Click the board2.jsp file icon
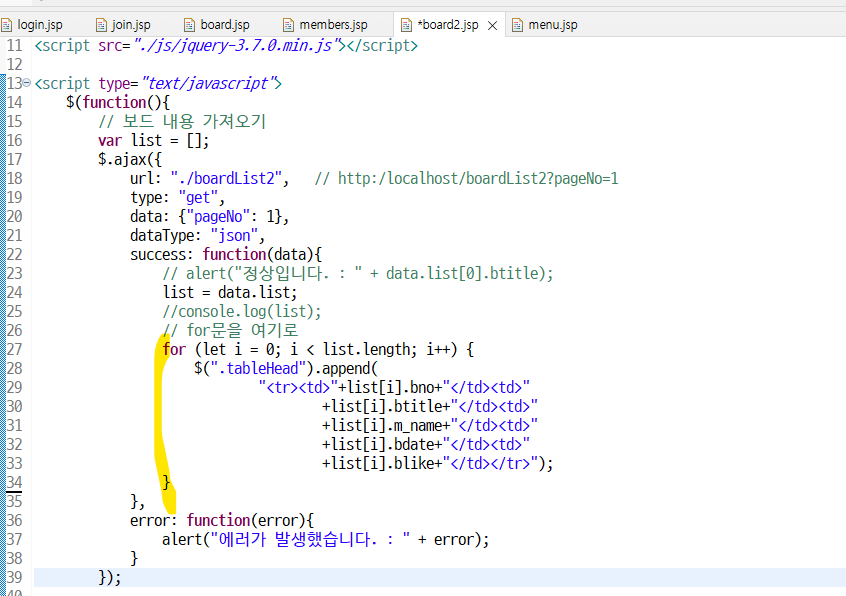 406,25
